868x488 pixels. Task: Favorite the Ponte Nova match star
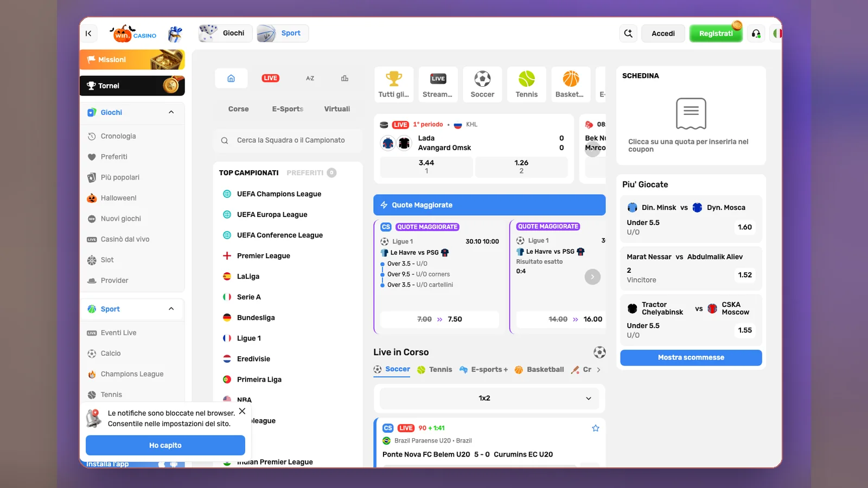pos(596,428)
